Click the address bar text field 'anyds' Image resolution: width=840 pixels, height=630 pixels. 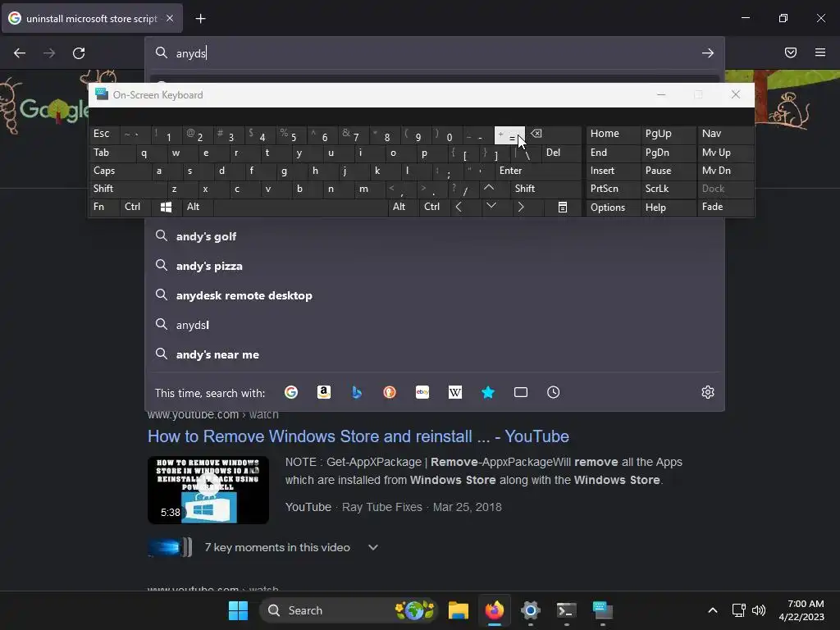tap(435, 53)
